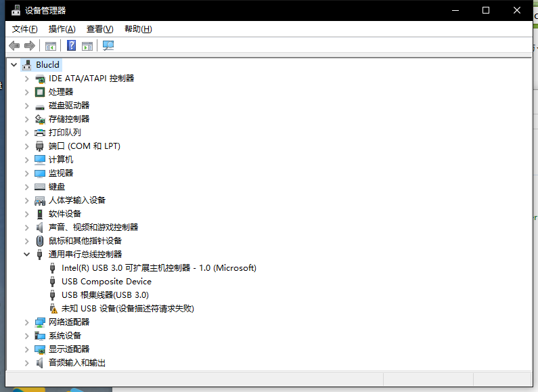Select the 鼠标和其他指针设备 label
This screenshot has width=538, height=392.
pyautogui.click(x=85, y=241)
